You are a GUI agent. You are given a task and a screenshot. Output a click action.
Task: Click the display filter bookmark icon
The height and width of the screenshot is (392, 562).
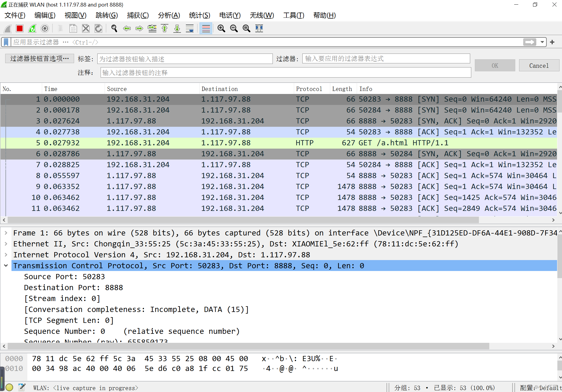pyautogui.click(x=6, y=42)
